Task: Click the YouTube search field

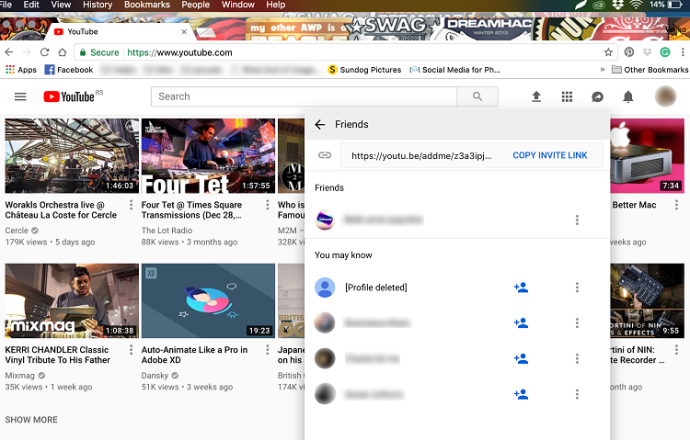Action: pos(304,96)
